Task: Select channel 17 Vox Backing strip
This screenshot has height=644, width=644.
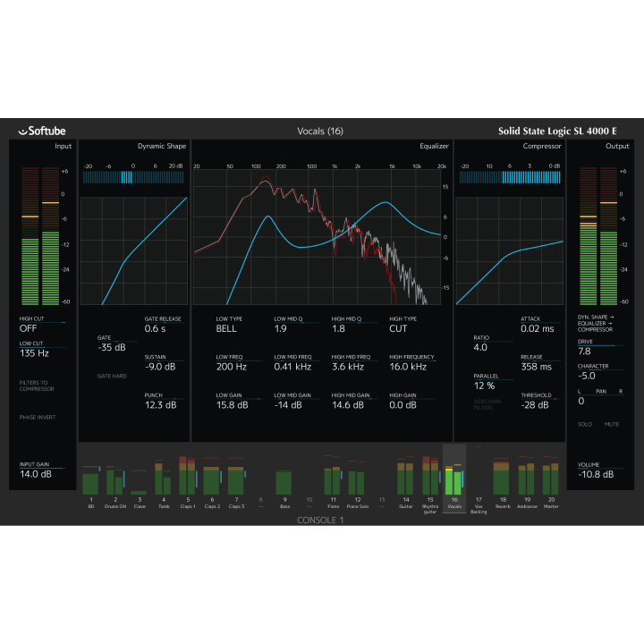Action: click(479, 480)
